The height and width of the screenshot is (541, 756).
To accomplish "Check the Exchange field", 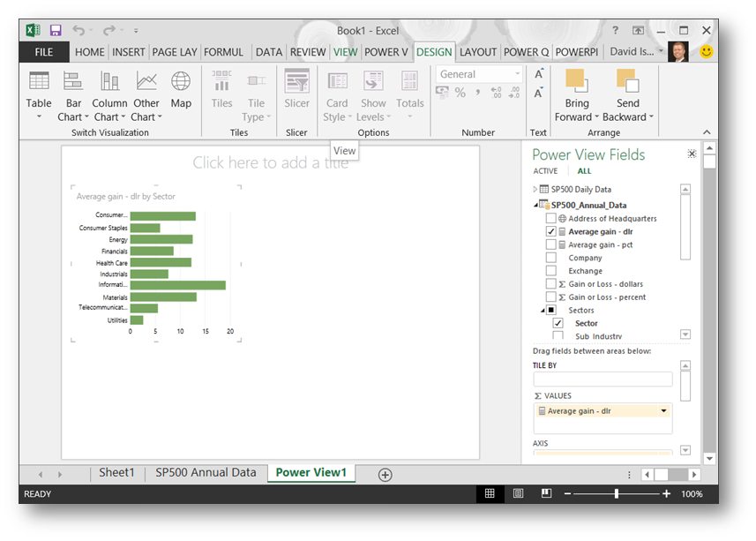I will (x=550, y=270).
